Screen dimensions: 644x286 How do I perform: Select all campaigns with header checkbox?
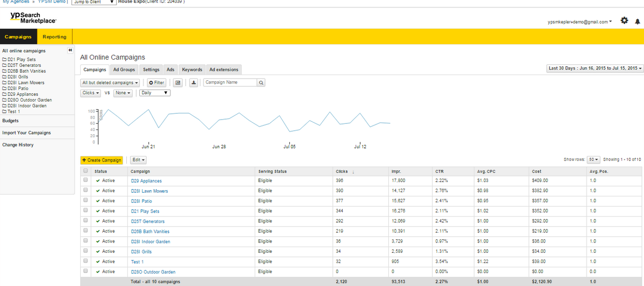(85, 171)
